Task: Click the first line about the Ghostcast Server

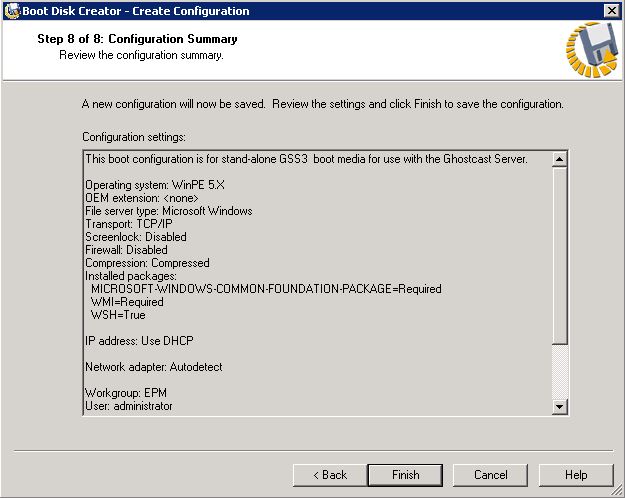Action: 306,159
